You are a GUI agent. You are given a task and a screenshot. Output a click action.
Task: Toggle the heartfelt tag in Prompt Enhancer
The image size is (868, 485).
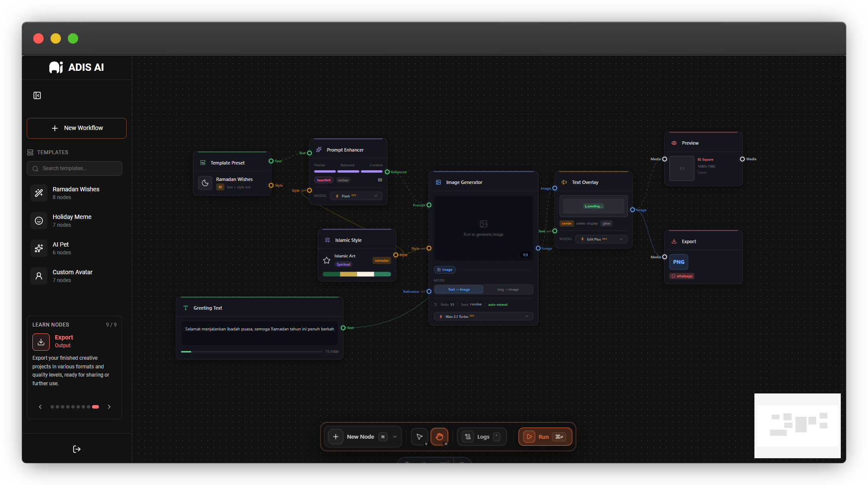click(323, 180)
